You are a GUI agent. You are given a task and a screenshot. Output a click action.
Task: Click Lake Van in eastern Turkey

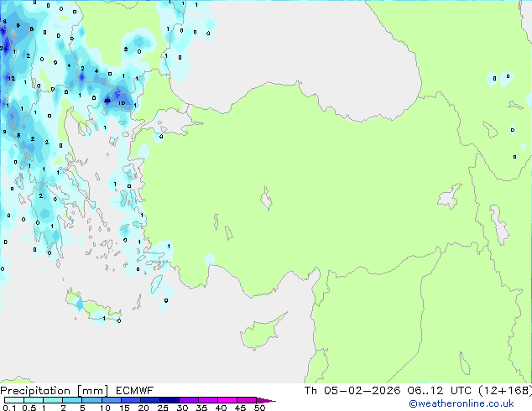[450, 197]
